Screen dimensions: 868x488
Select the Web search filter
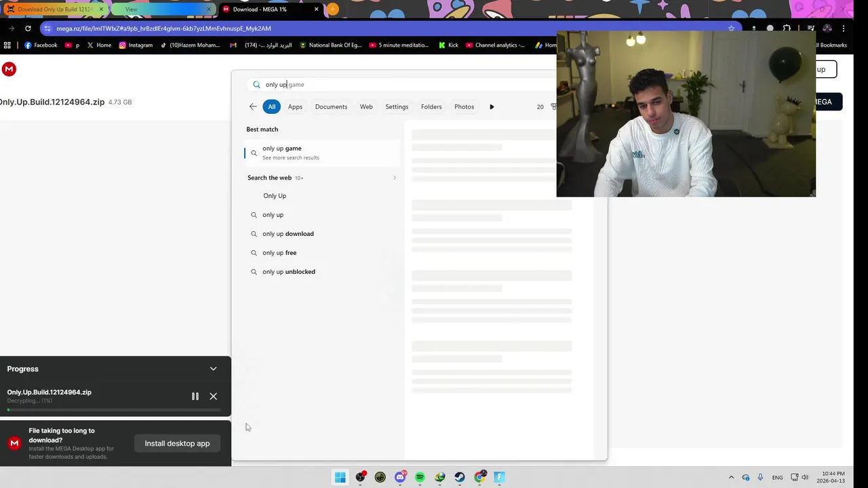pos(366,106)
